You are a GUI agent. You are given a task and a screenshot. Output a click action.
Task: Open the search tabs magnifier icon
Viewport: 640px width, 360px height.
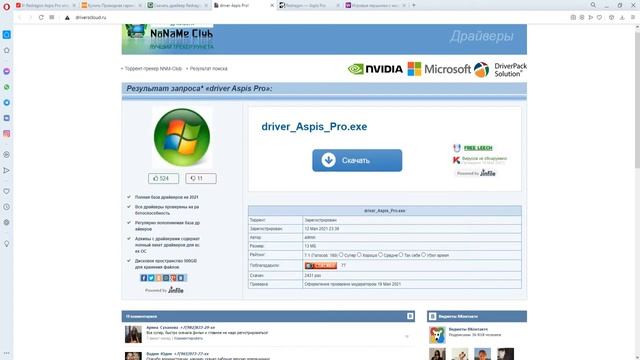(x=593, y=5)
